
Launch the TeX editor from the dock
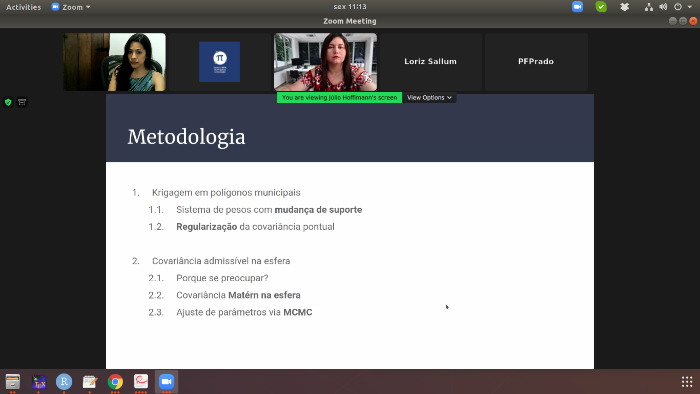[38, 382]
